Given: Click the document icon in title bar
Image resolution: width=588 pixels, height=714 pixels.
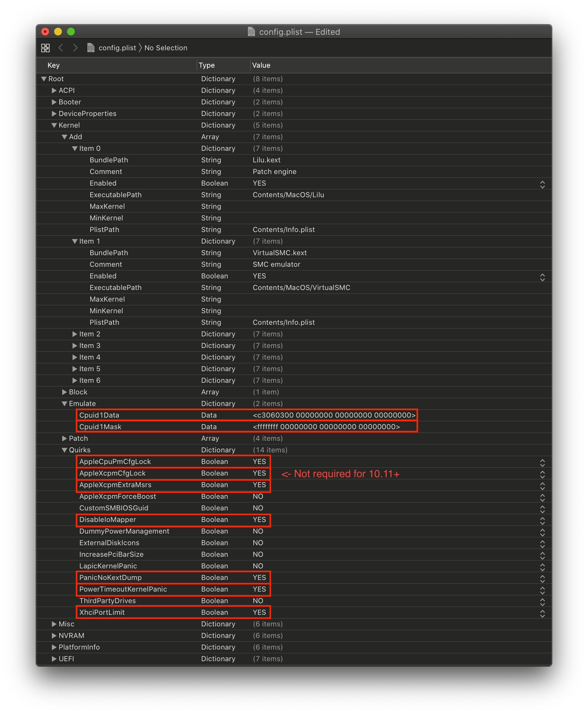Looking at the screenshot, I should tap(251, 32).
